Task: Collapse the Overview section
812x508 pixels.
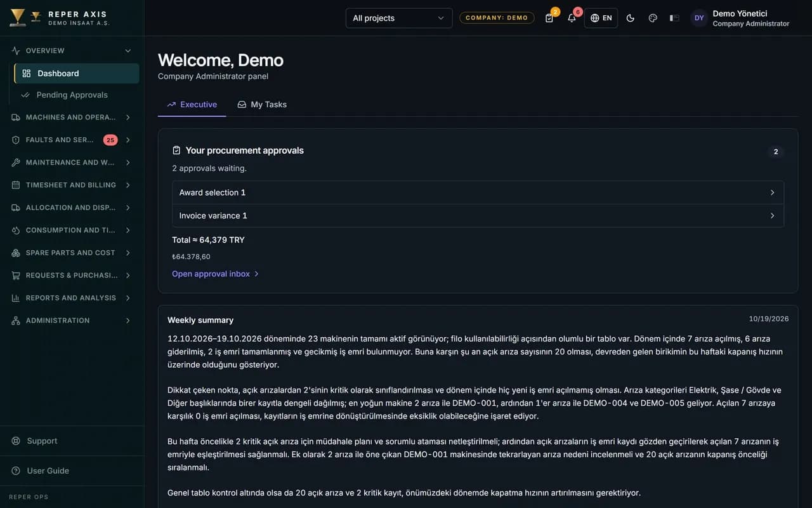Action: pos(72,51)
